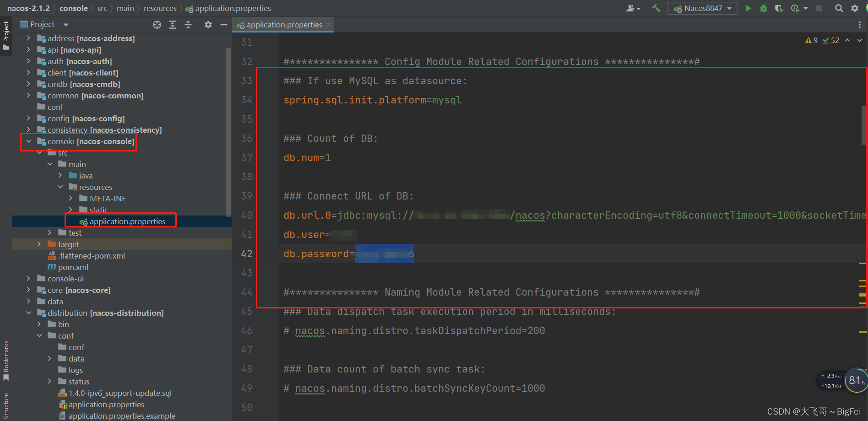Select core [nacos-core] module
This screenshot has width=868, height=421.
74,290
